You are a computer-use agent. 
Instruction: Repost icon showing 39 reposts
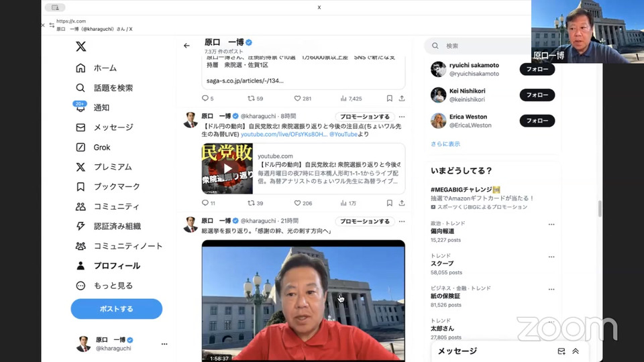click(x=251, y=202)
